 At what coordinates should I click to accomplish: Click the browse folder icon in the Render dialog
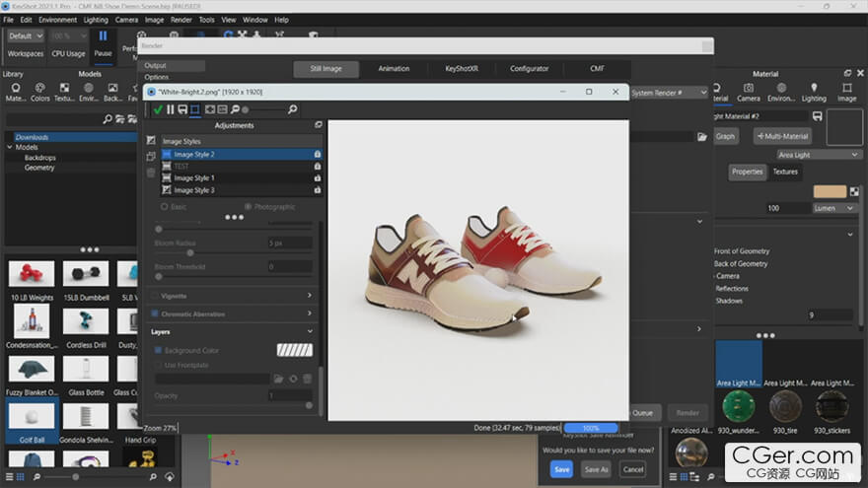coord(702,137)
